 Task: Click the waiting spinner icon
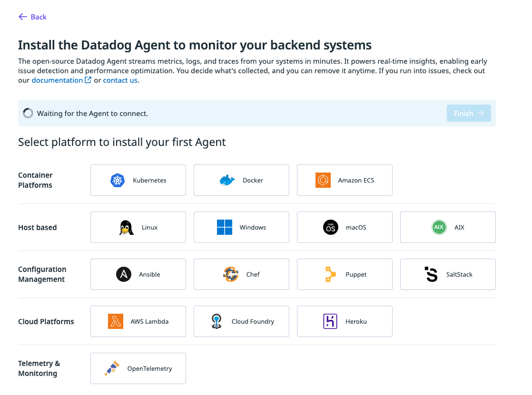pyautogui.click(x=28, y=113)
